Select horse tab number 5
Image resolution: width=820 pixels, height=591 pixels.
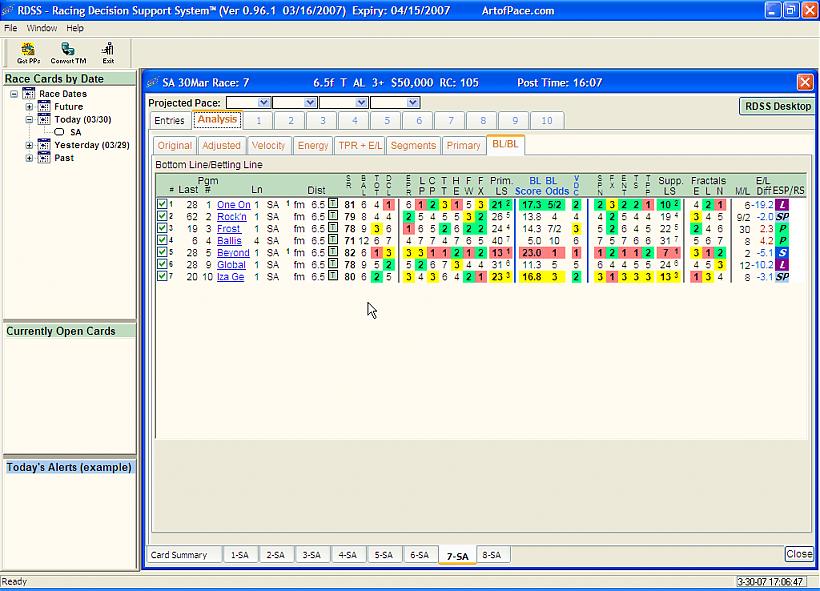click(x=387, y=121)
